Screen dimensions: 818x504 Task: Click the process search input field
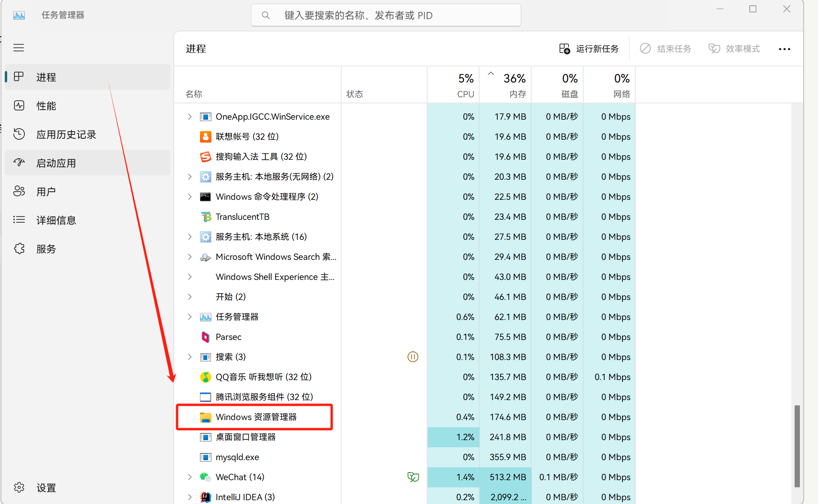pyautogui.click(x=386, y=15)
